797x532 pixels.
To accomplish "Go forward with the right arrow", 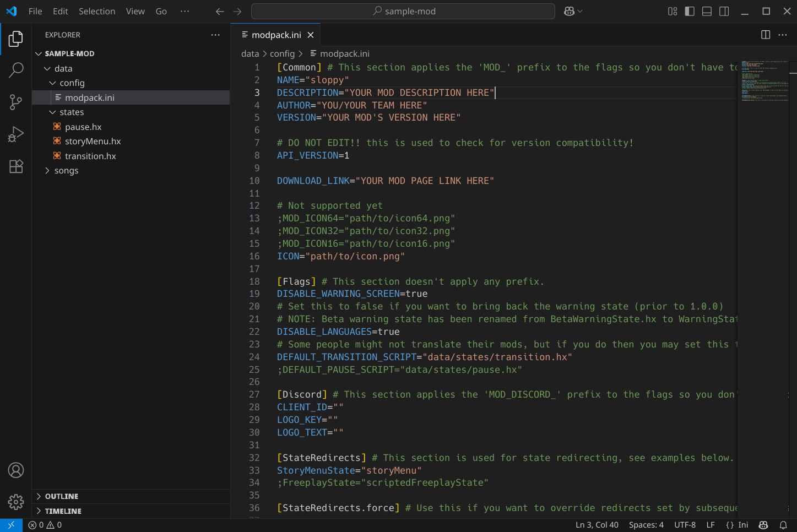I will coord(237,11).
